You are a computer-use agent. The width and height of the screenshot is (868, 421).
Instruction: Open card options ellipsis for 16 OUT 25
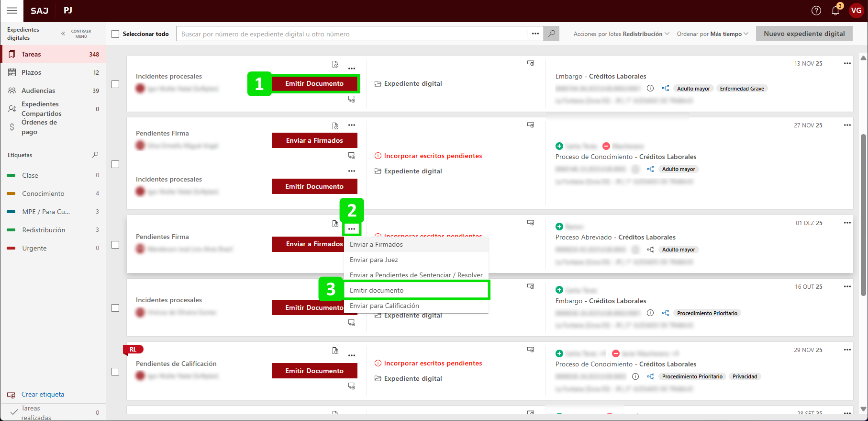coord(847,286)
